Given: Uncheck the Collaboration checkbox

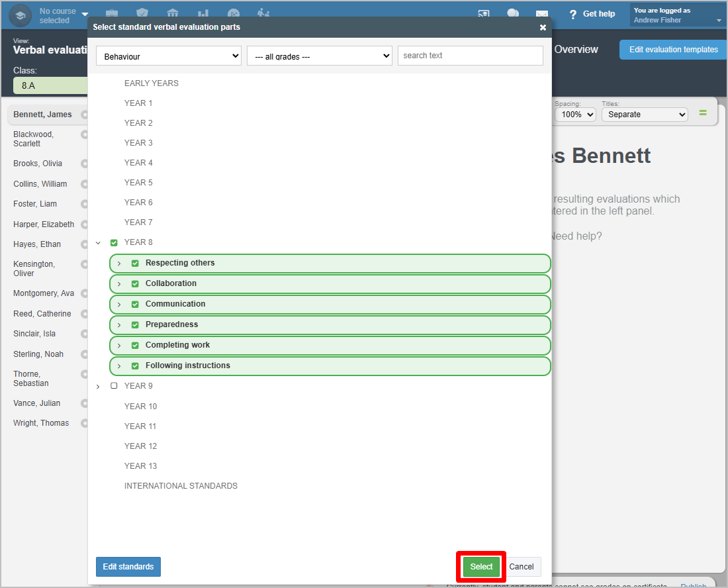Looking at the screenshot, I should [x=135, y=284].
